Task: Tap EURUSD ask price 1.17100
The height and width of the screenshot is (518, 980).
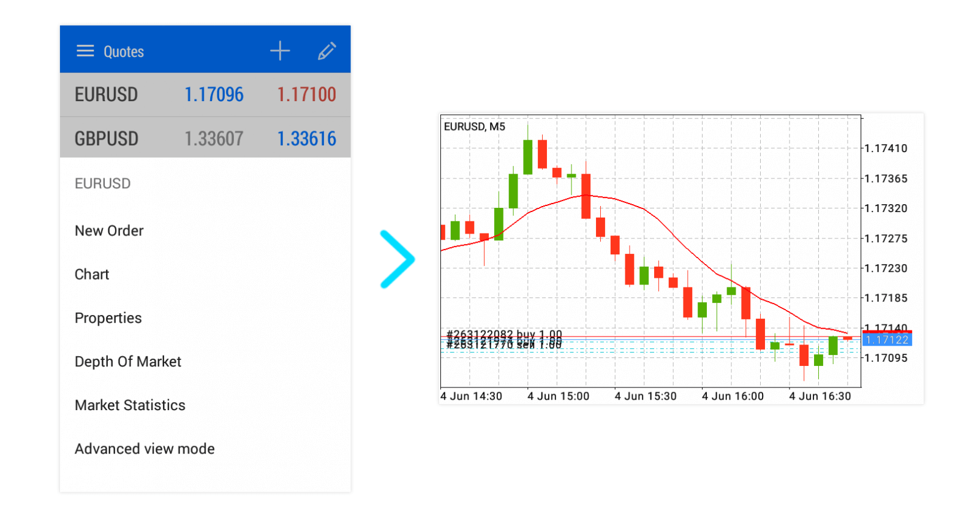Action: click(306, 94)
